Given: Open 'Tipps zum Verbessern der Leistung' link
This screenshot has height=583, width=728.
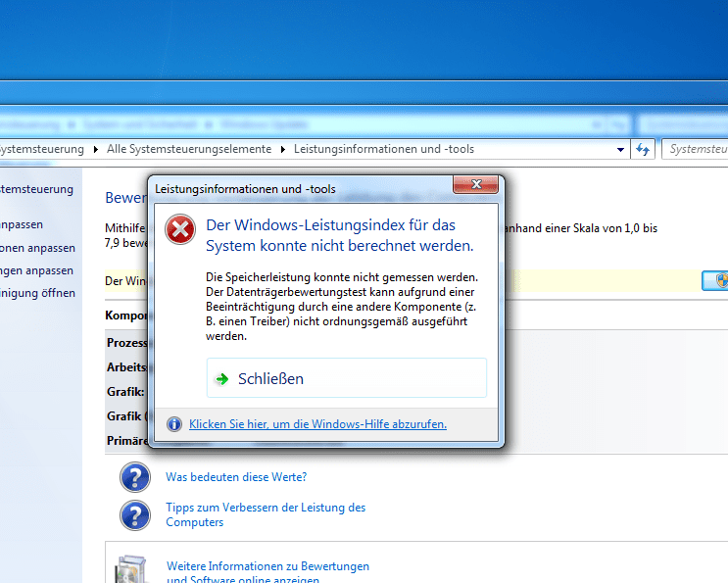Looking at the screenshot, I should point(266,514).
